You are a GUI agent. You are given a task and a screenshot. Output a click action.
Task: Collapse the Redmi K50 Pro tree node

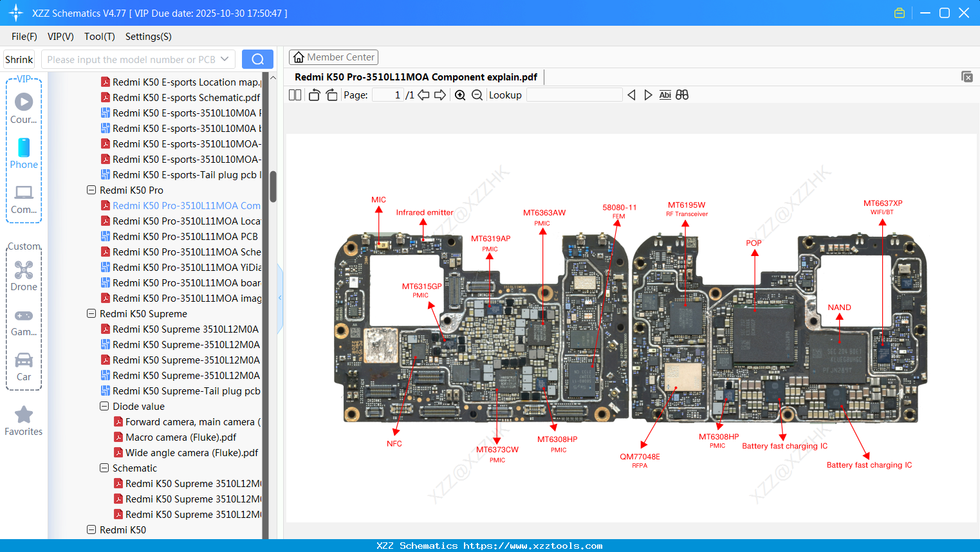[91, 190]
